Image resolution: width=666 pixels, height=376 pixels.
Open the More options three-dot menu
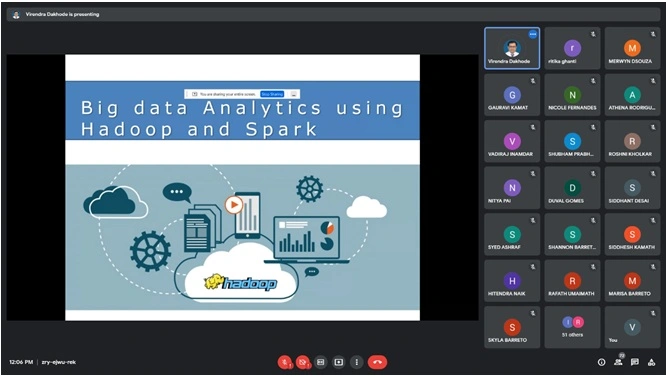pyautogui.click(x=356, y=362)
